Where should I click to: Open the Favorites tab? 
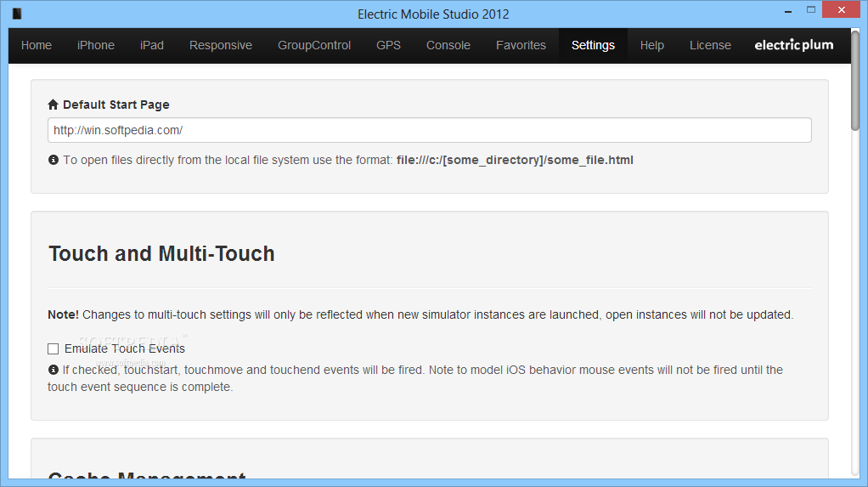(521, 45)
